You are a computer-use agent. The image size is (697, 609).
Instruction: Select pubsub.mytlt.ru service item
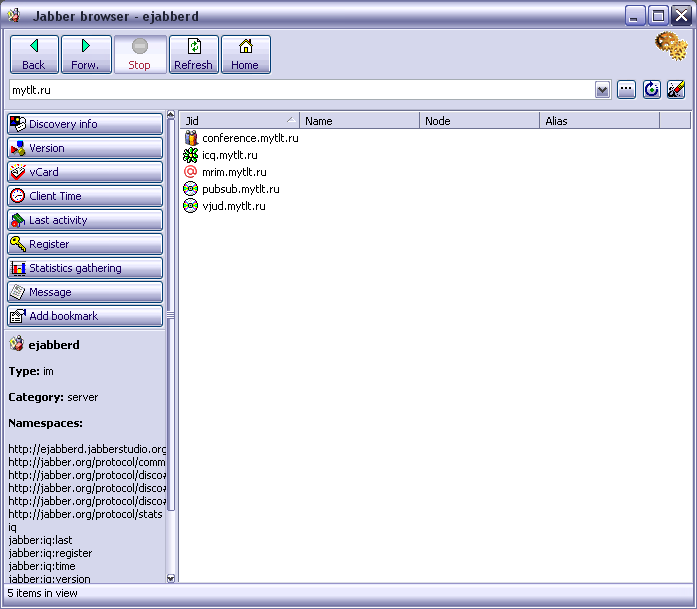pos(240,189)
